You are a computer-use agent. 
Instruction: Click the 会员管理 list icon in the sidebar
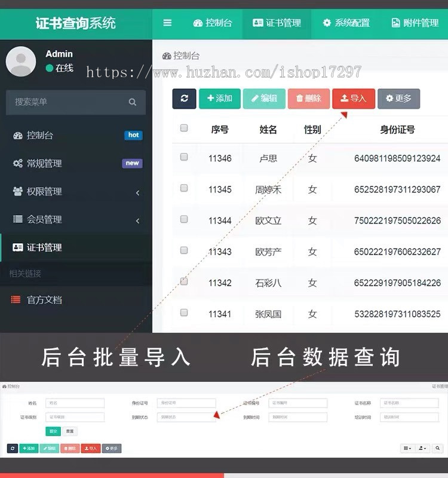click(18, 219)
